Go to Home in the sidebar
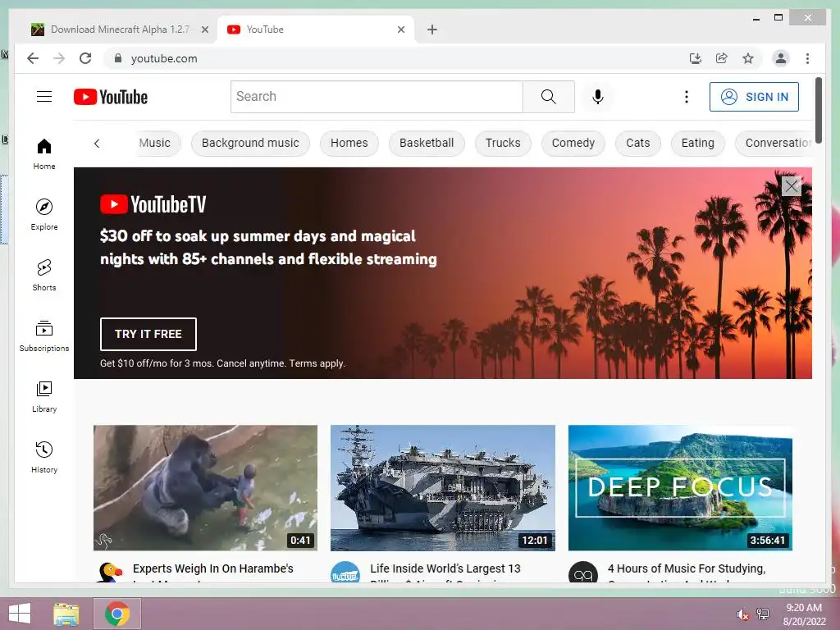Viewport: 840px width, 630px height. tap(44, 153)
